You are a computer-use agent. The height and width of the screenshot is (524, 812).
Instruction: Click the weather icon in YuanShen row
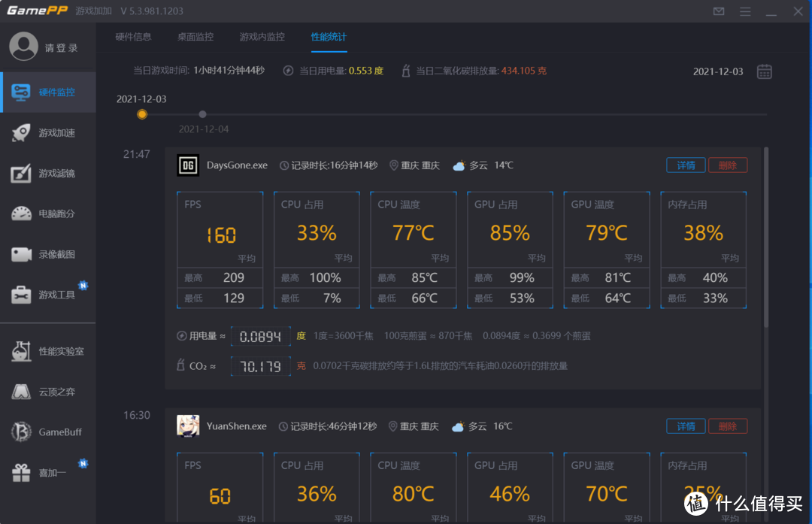tap(458, 427)
